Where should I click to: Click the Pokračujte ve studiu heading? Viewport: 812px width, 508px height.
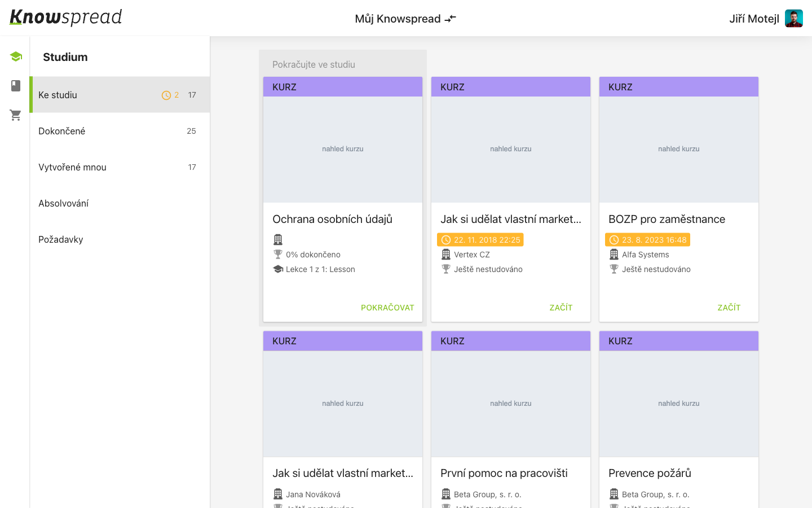point(314,64)
